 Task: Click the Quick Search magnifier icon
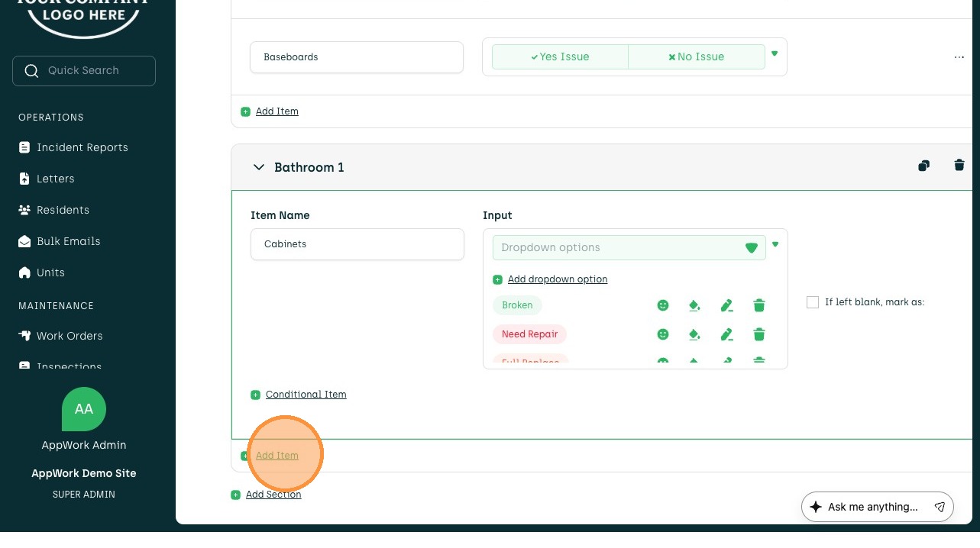[31, 71]
